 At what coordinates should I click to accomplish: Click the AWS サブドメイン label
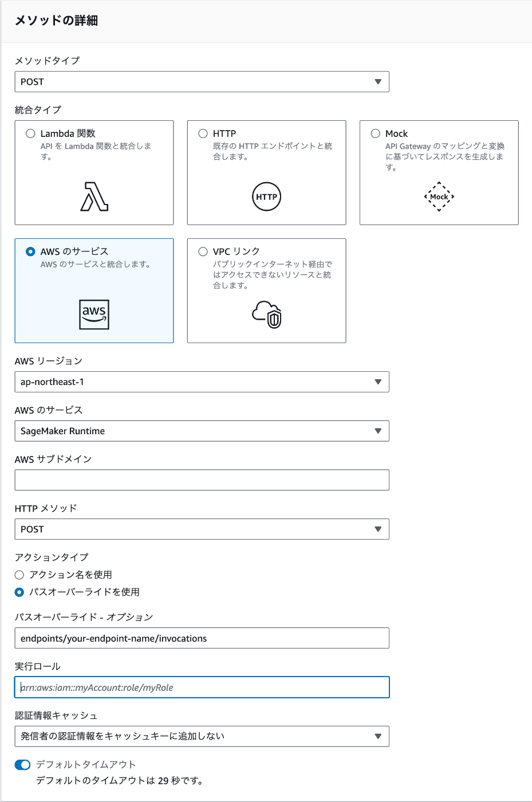click(53, 459)
